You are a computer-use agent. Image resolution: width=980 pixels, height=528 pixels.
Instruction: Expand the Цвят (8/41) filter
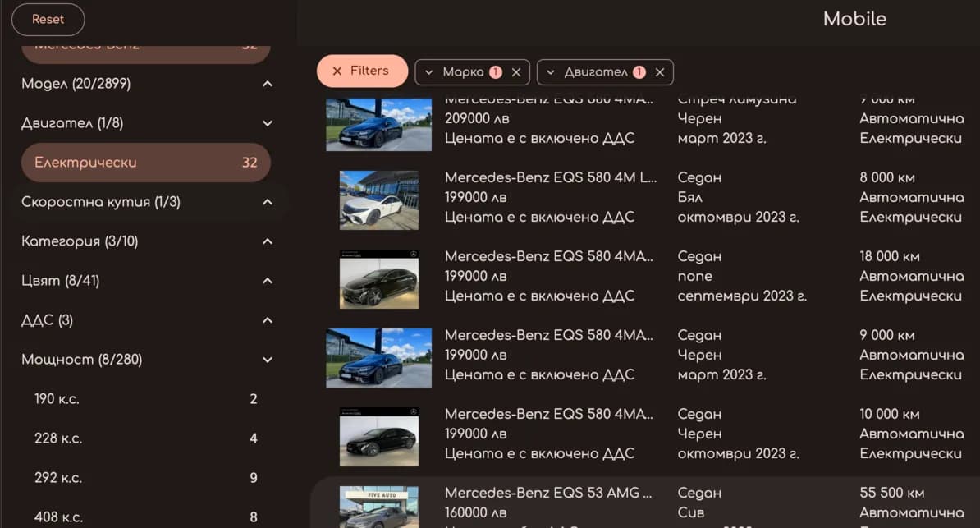(x=267, y=281)
